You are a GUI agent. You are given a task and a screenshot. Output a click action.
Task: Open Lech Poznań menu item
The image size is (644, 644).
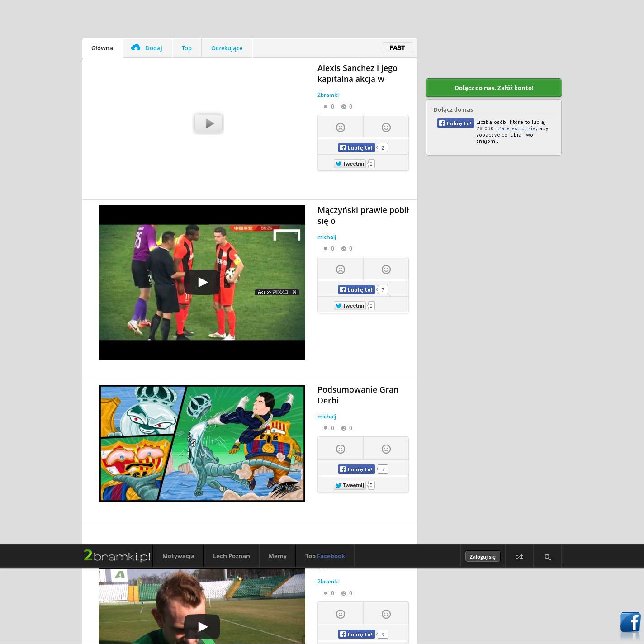(231, 556)
